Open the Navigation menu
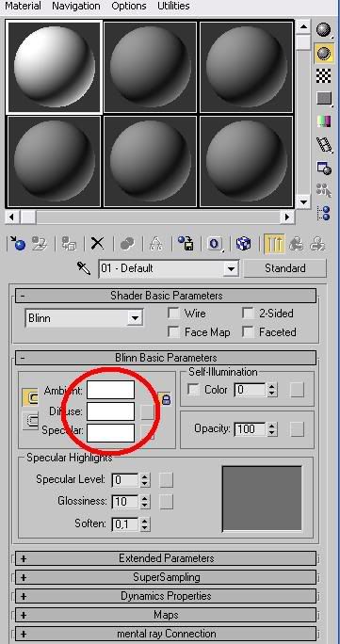 tap(76, 7)
